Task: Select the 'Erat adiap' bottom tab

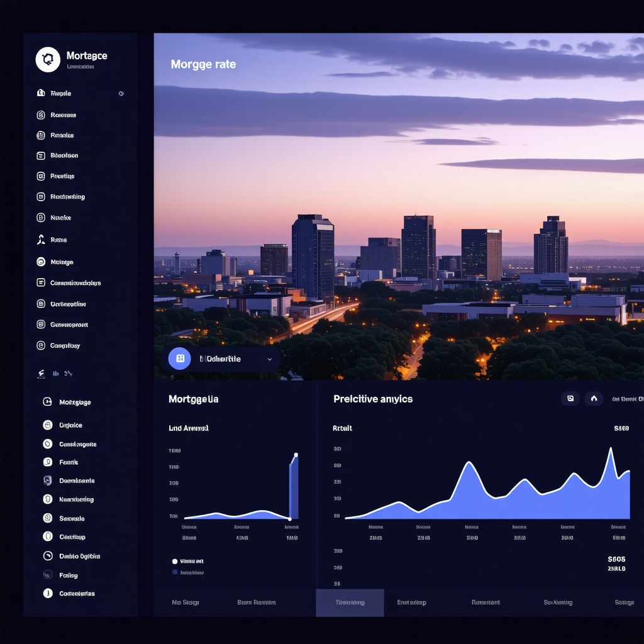Action: (411, 602)
